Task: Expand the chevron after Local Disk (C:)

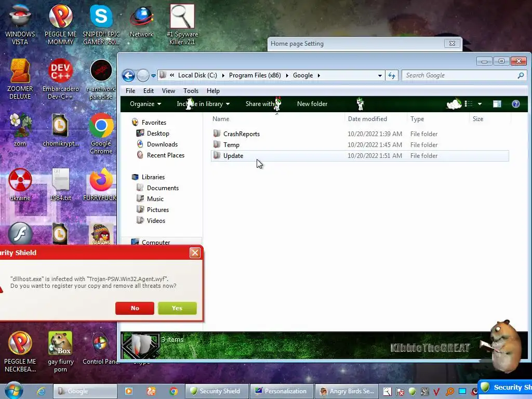Action: [223, 75]
